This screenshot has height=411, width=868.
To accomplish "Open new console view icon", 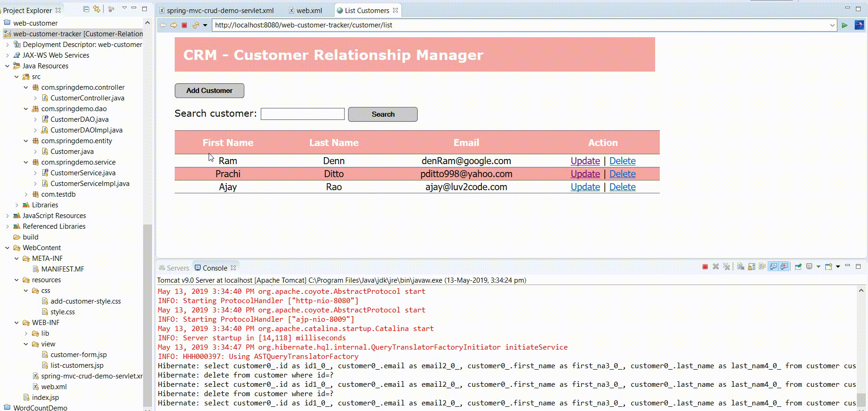I will pos(829,267).
